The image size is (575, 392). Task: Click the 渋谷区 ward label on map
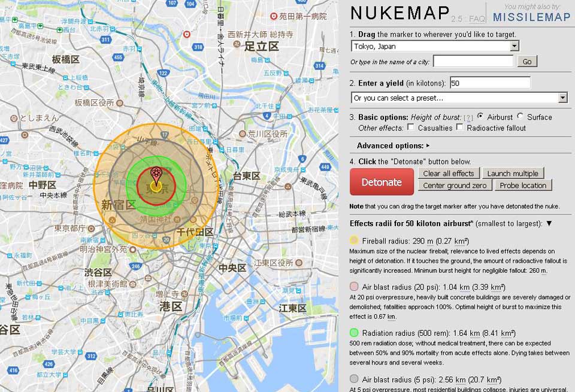98,272
